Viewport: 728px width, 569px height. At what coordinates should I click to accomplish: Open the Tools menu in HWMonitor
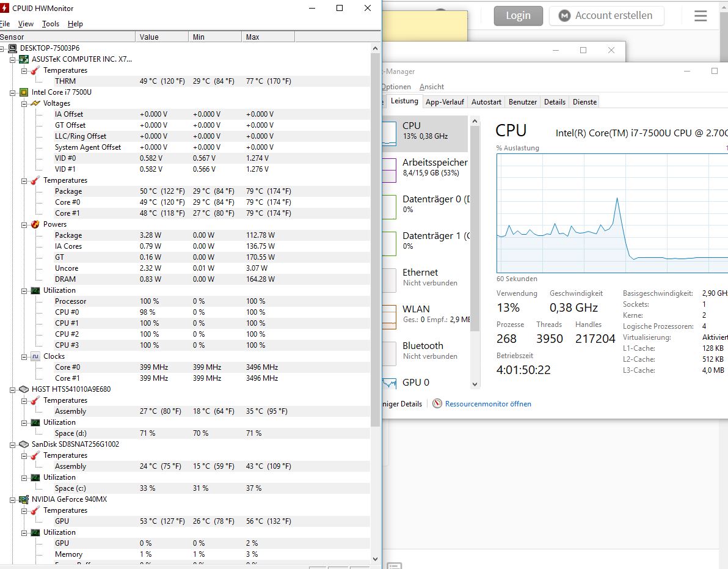[x=51, y=24]
